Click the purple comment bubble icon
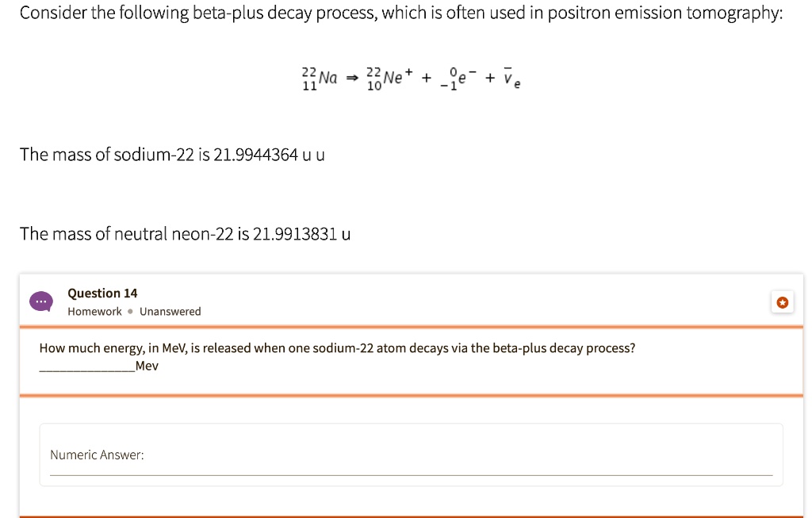Viewport: 812px width, 518px height. coord(41,301)
